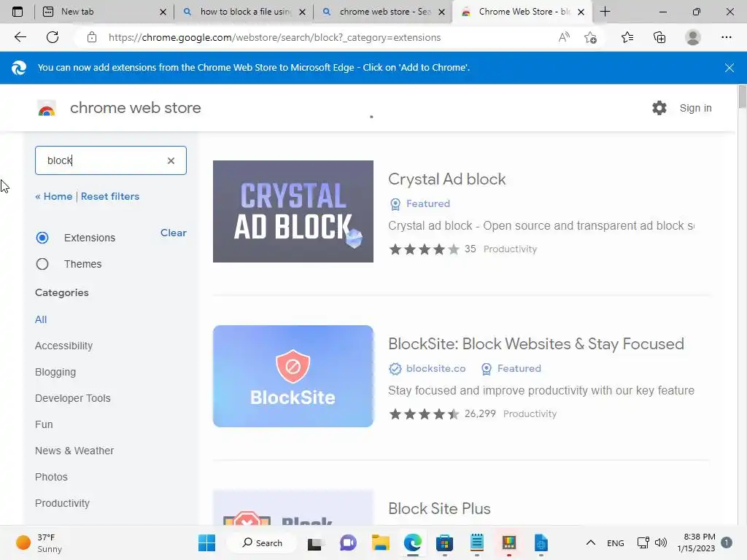Select the Blogging category
This screenshot has height=560, width=747.
point(55,372)
